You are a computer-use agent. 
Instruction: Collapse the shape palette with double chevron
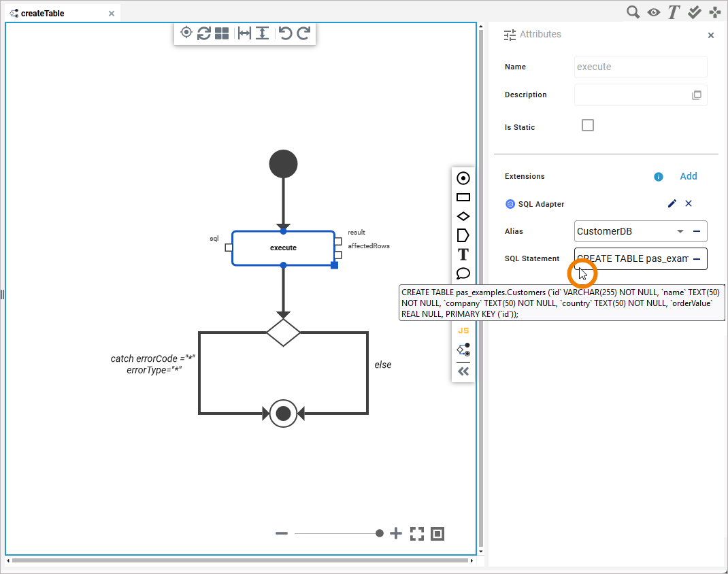tap(463, 371)
